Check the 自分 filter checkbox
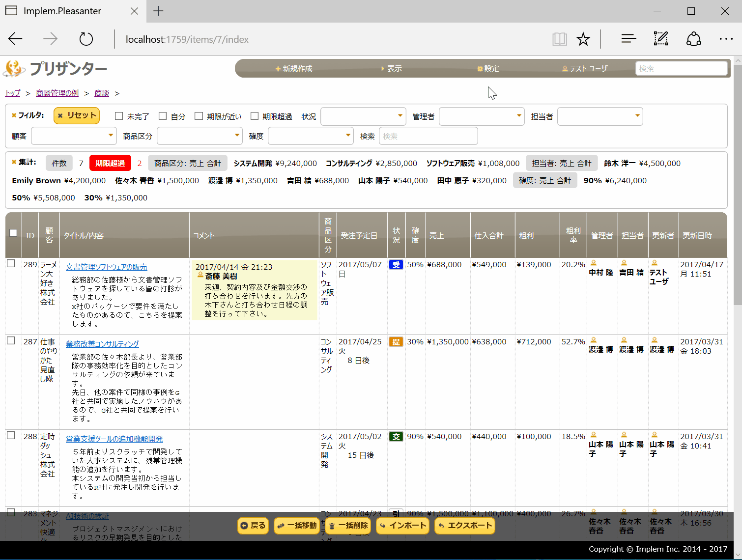 pyautogui.click(x=163, y=116)
